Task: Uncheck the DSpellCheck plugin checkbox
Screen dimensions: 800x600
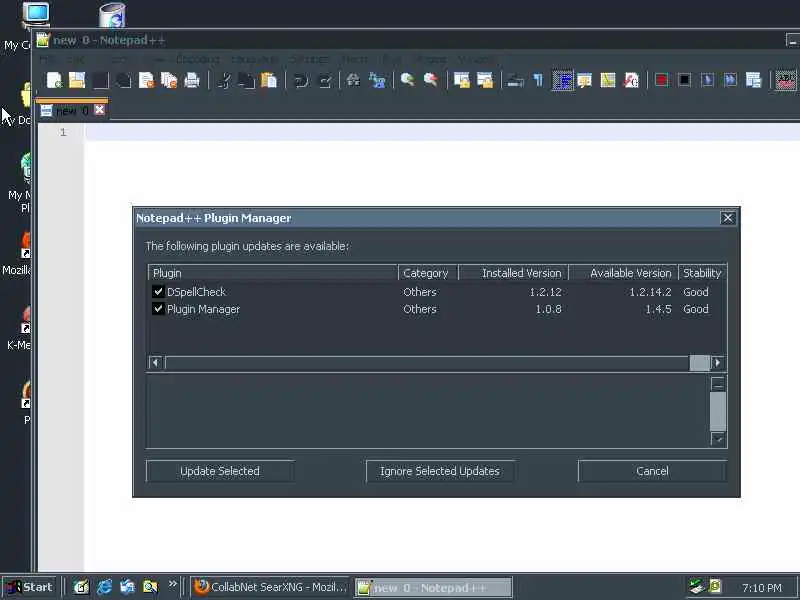Action: 158,292
